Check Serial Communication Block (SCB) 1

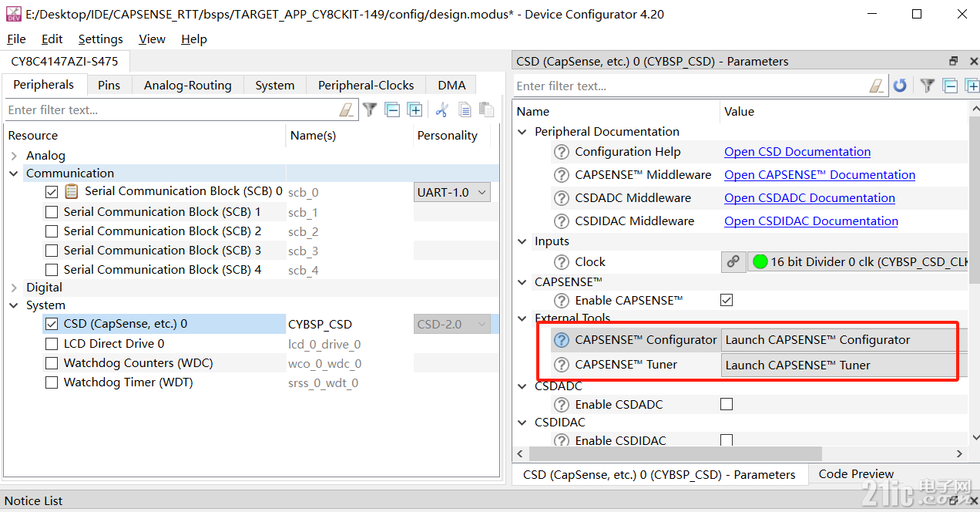[x=52, y=211]
